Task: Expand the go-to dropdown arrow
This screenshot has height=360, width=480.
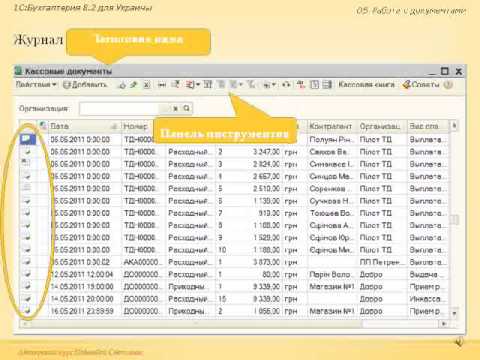Action: (x=274, y=85)
